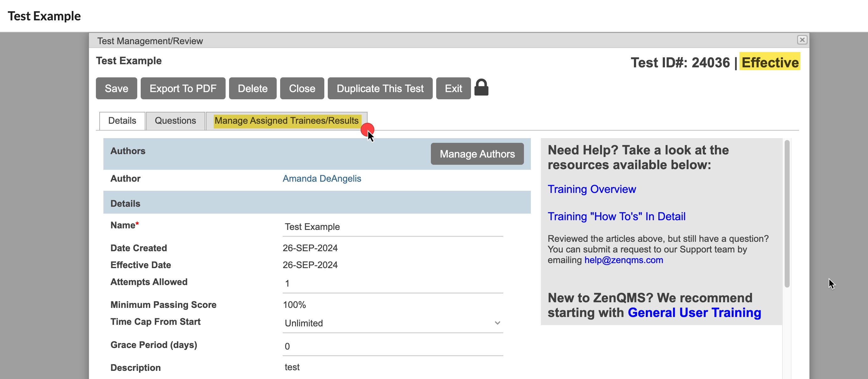The width and height of the screenshot is (868, 379).
Task: Select the Effective Date value
Action: [x=310, y=265]
